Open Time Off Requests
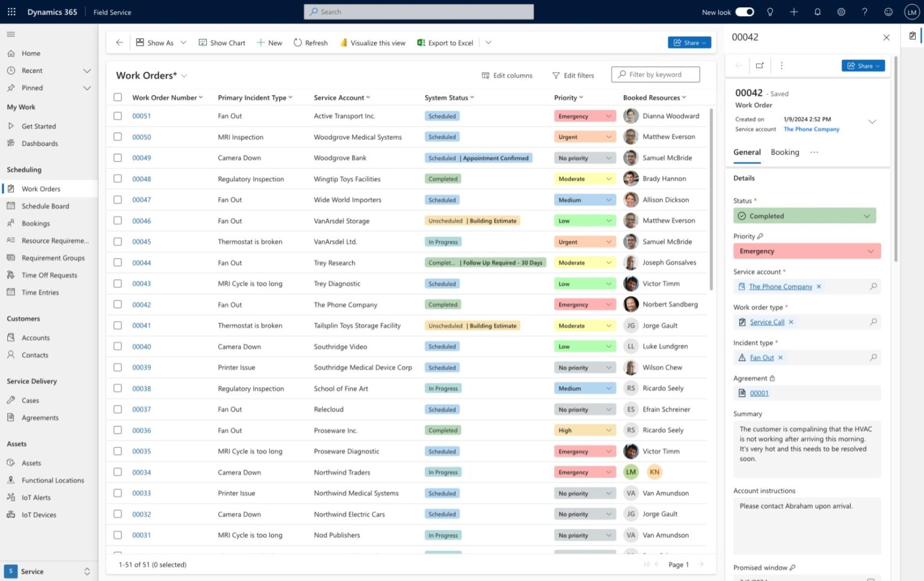 [48, 275]
